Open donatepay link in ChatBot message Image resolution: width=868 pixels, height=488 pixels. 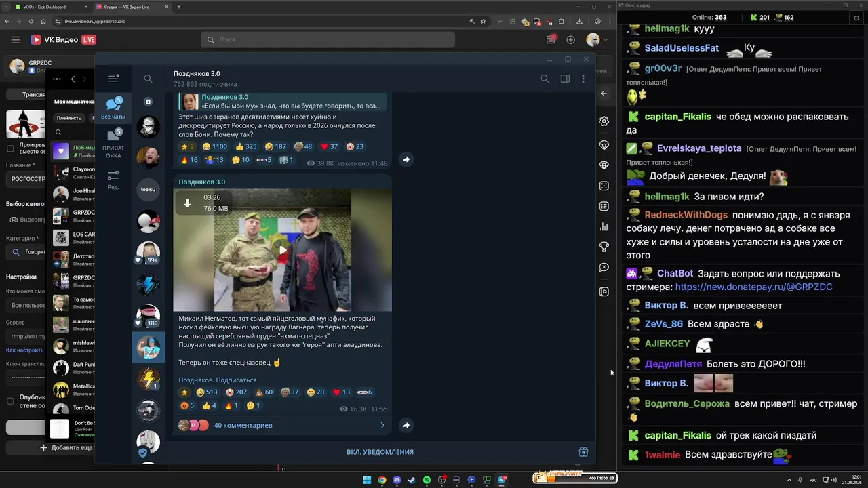click(x=754, y=287)
